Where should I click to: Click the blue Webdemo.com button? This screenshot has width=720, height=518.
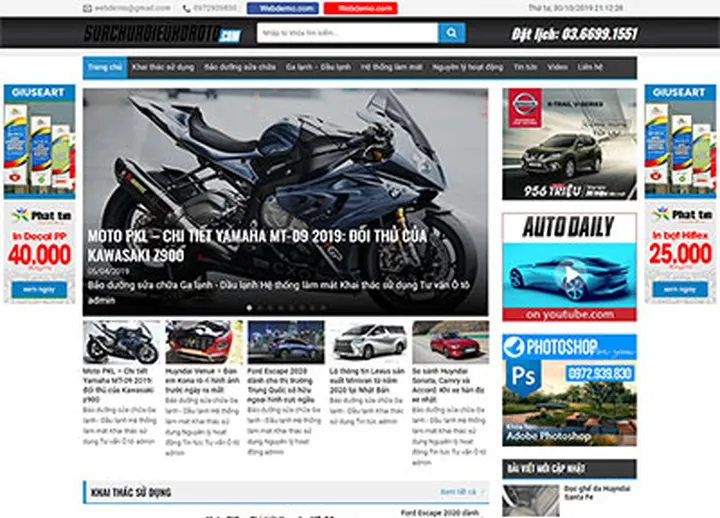(x=282, y=8)
